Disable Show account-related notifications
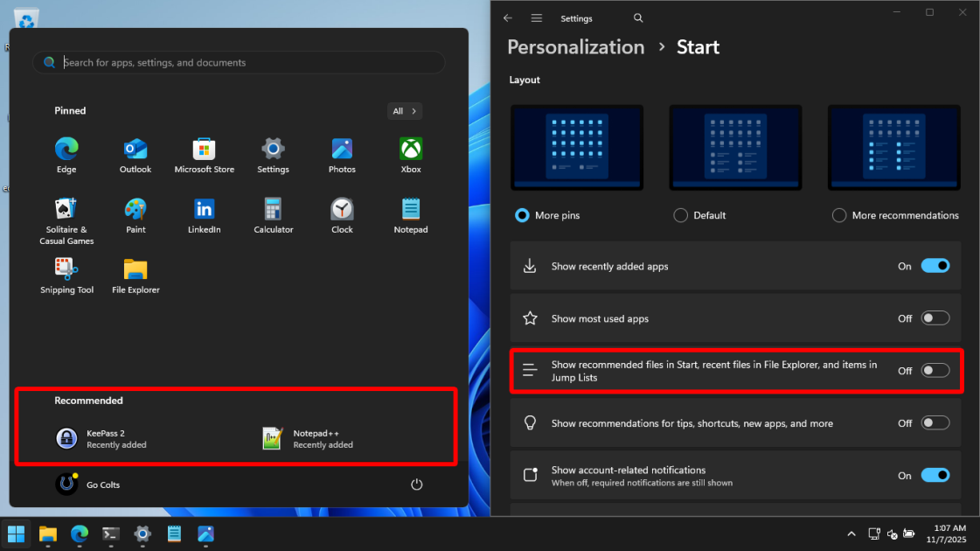Image resolution: width=980 pixels, height=551 pixels. click(x=935, y=475)
